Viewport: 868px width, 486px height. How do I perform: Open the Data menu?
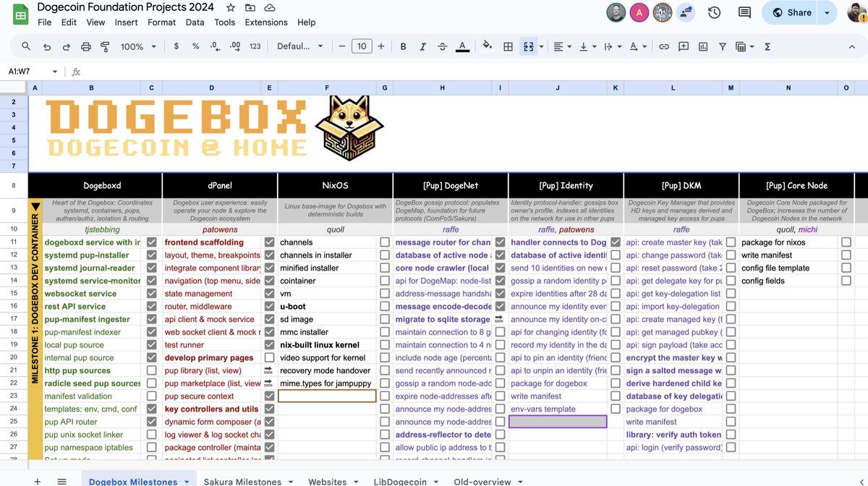(x=195, y=22)
